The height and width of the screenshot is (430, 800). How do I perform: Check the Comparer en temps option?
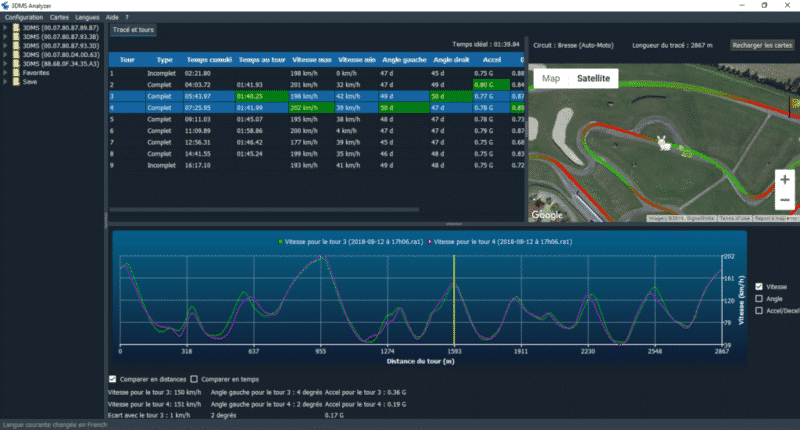click(x=195, y=380)
